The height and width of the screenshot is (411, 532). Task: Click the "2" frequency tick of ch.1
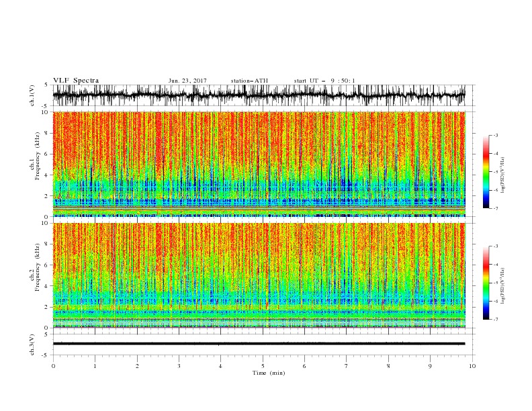click(46, 195)
